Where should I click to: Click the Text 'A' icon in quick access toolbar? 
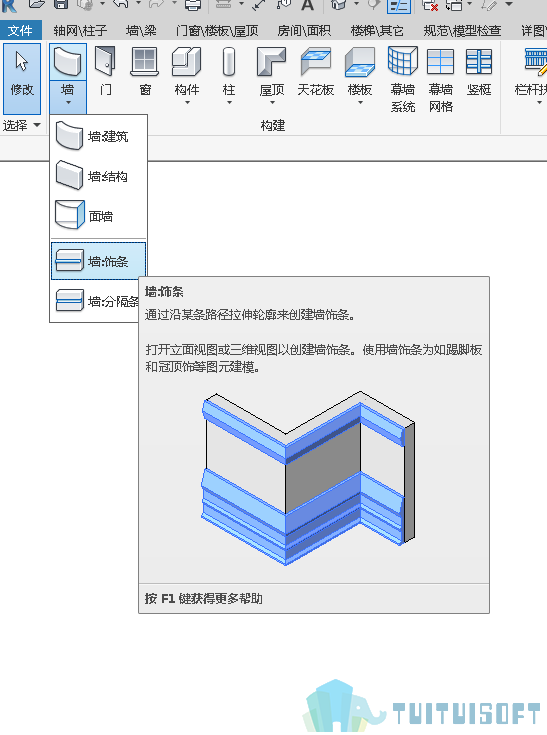coord(307,5)
